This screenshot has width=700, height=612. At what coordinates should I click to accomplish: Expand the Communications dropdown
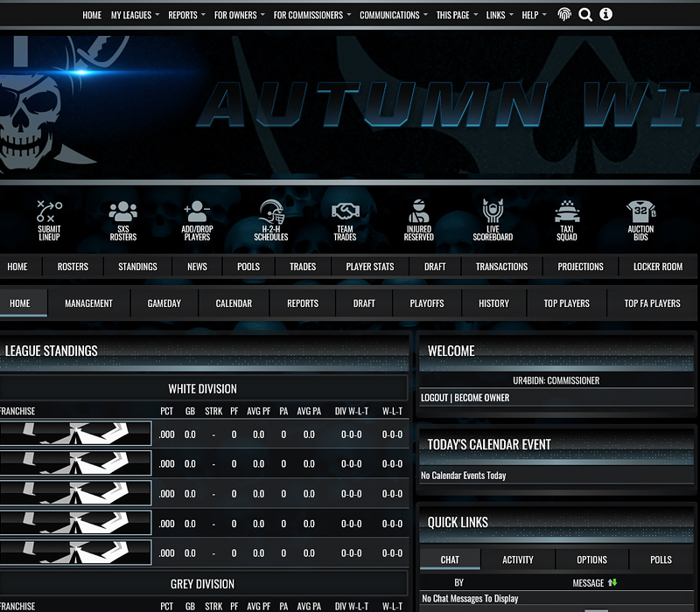pos(394,15)
